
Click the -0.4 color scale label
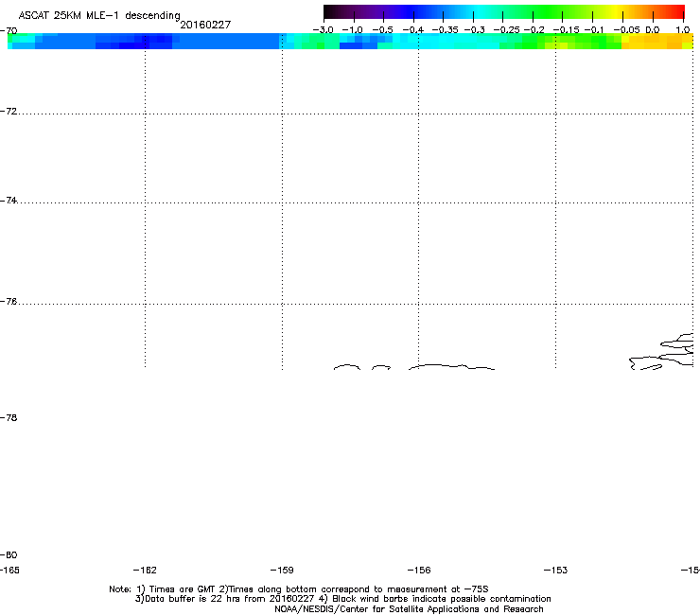(x=413, y=30)
